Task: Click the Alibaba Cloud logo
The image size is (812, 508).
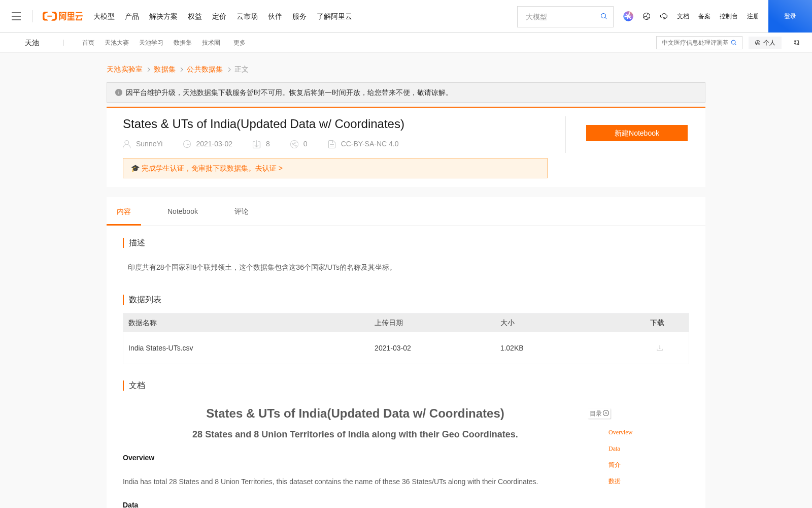Action: tap(62, 16)
